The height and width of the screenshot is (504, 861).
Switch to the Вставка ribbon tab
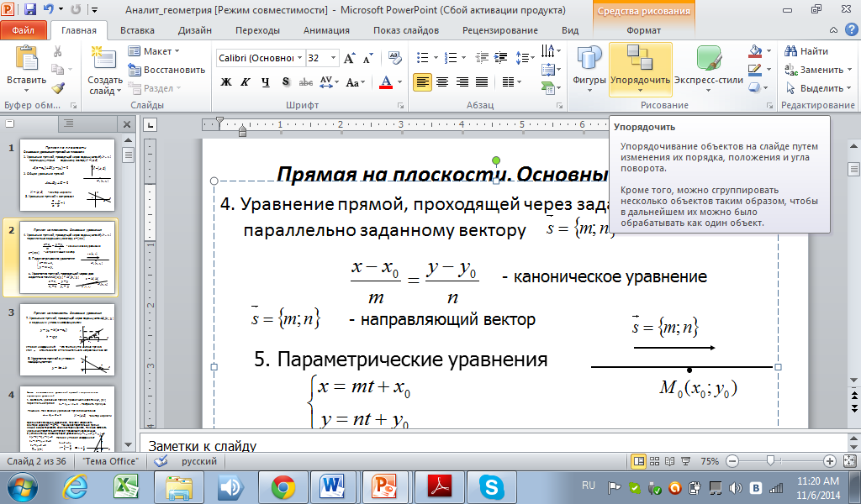point(137,30)
